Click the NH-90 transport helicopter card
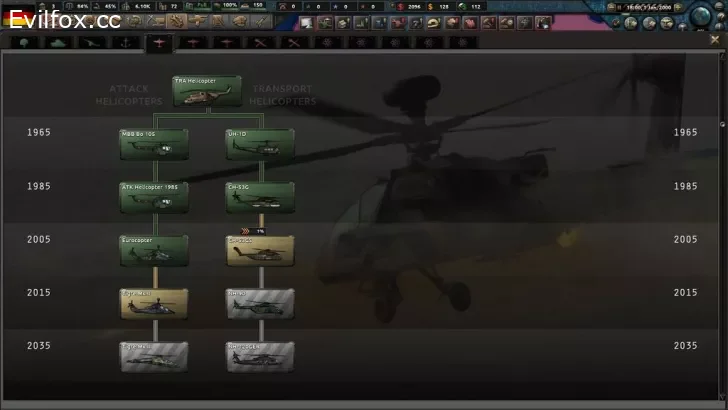 tap(260, 304)
